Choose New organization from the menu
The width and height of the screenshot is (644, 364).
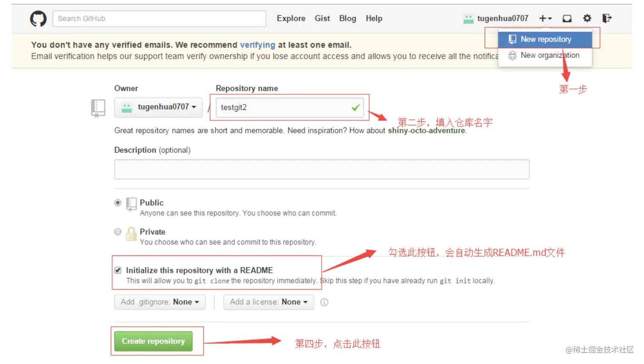click(545, 55)
